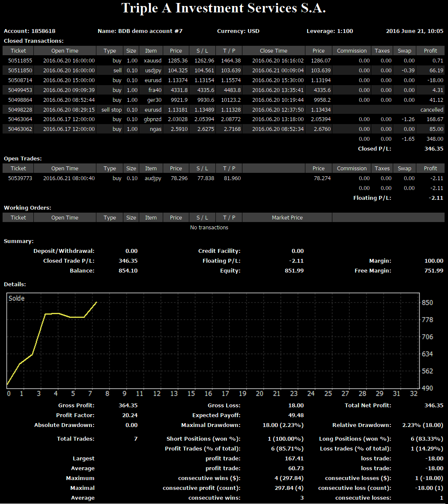448x504 pixels.
Task: Click the Currency: USD text
Action: 238,31
